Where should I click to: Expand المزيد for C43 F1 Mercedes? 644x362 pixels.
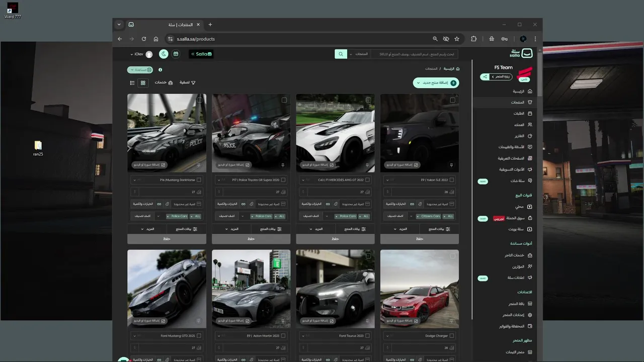coord(317,229)
